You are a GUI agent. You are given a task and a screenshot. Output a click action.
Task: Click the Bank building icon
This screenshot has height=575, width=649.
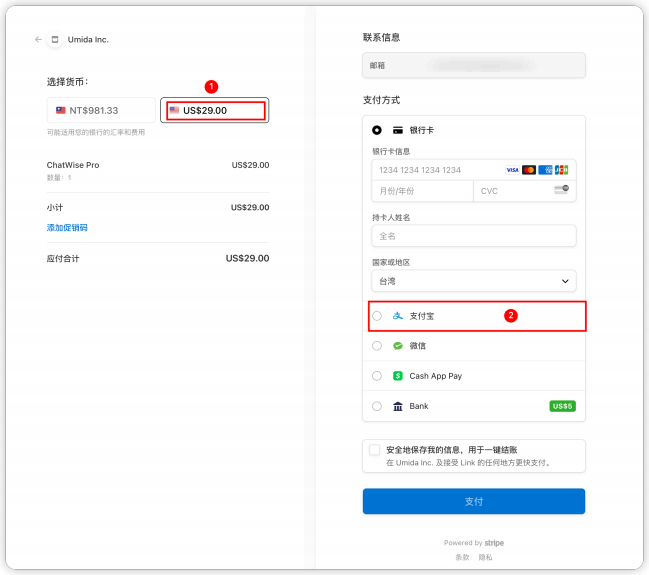pyautogui.click(x=397, y=406)
